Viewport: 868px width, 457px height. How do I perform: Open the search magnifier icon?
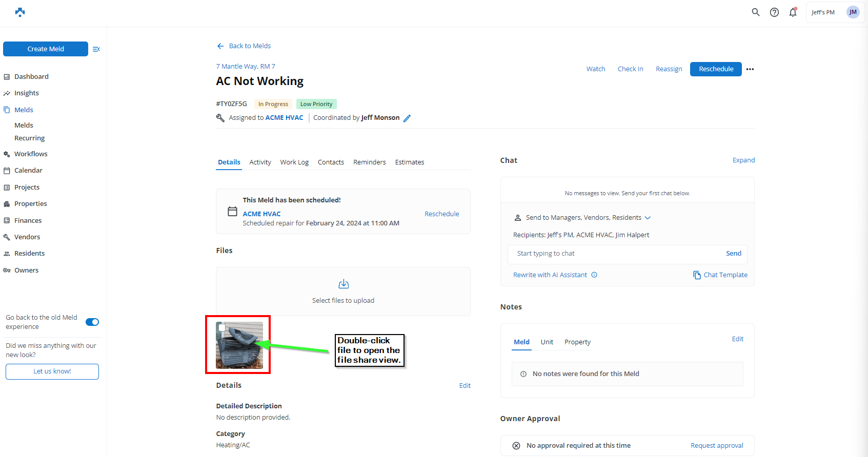click(755, 12)
